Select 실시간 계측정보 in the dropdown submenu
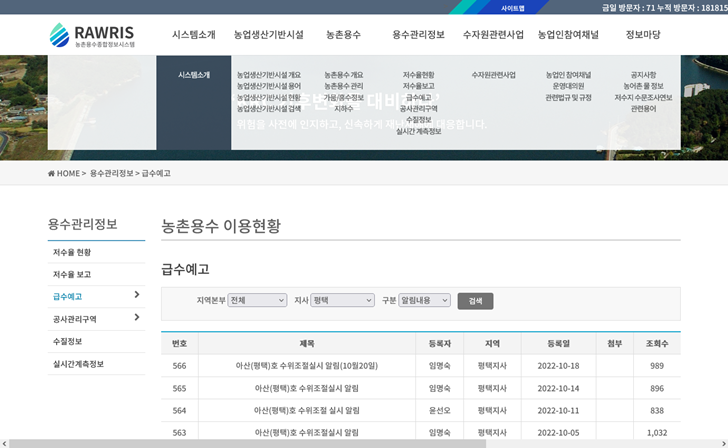The width and height of the screenshot is (728, 448). [x=418, y=131]
